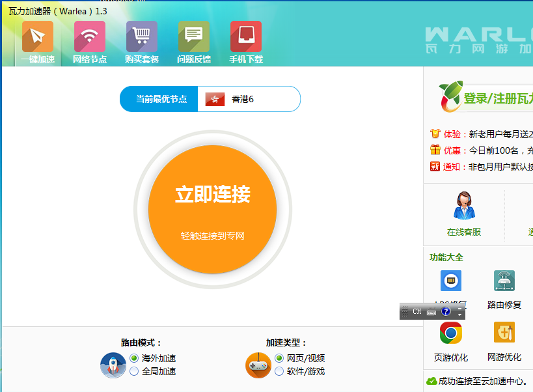Click the 体验 promotion notice
533x392 pixels.
[482, 134]
